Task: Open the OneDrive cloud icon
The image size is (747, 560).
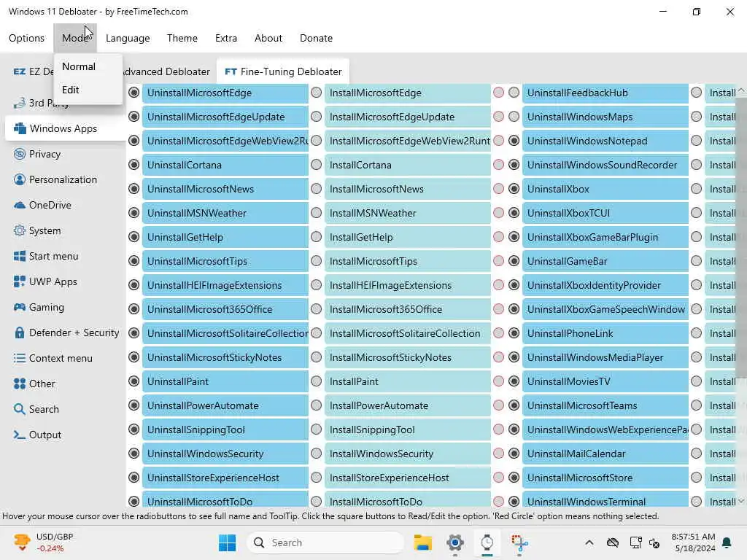Action: point(19,205)
